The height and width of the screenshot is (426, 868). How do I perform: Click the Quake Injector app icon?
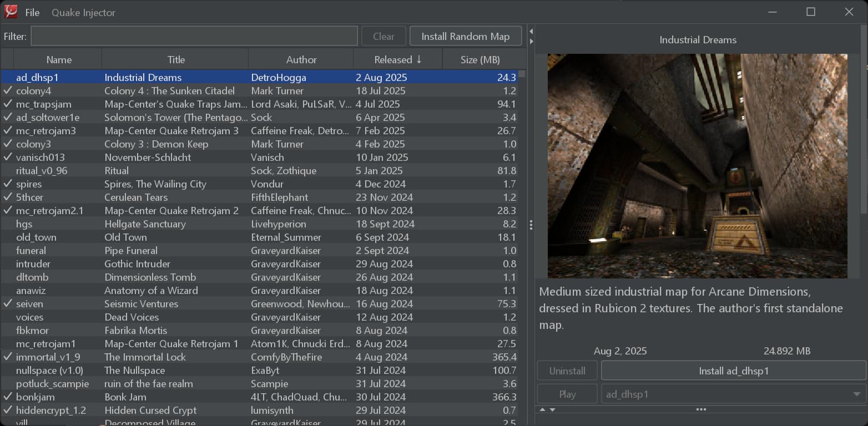[x=11, y=12]
